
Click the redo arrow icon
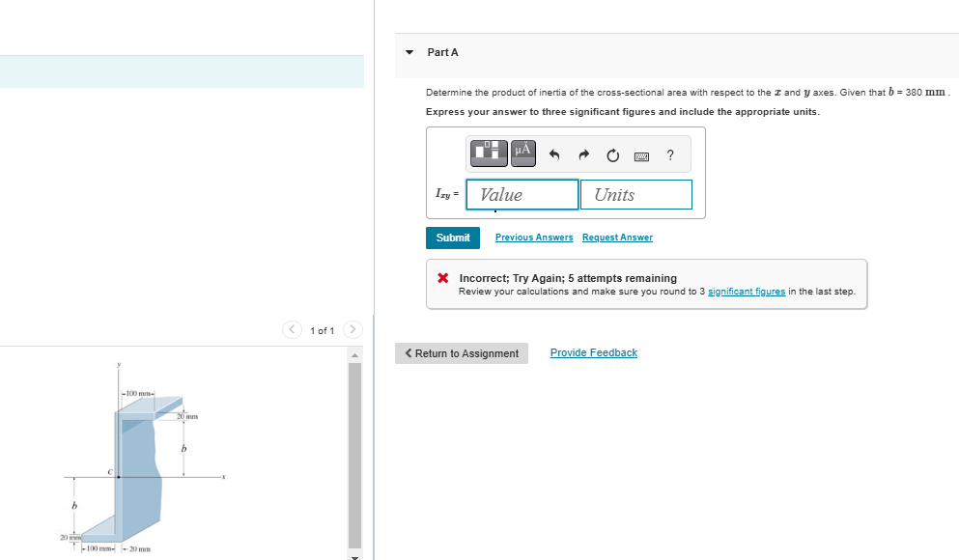[x=583, y=154]
